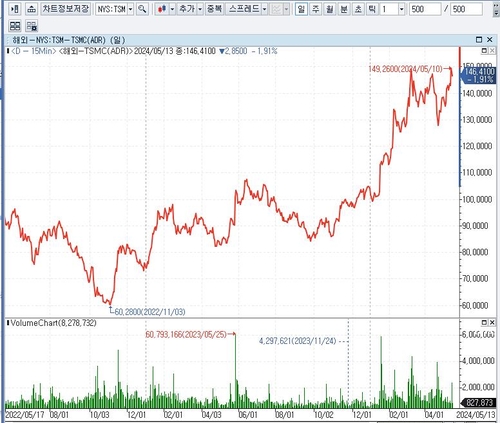This screenshot has height=423, width=500.
Task: Open the NYS:TSM symbol dropdown
Action: 130,9
